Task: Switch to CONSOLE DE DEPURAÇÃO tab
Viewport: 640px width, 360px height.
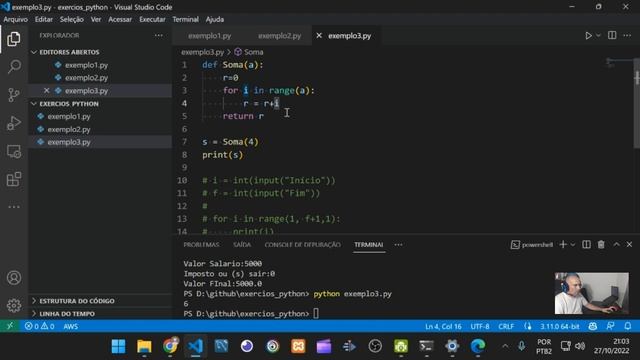Action: point(302,244)
